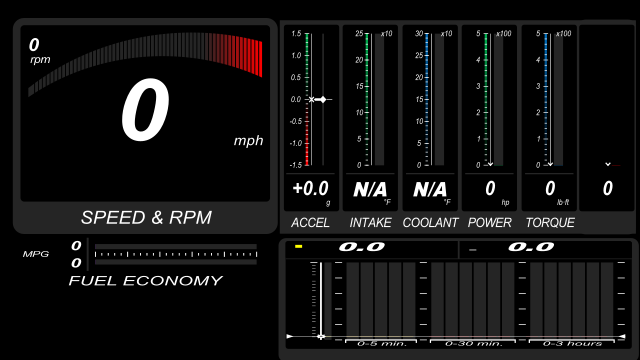Click the INTAKE N/A temperature value
Screen dimensions: 640x360
(x=370, y=189)
